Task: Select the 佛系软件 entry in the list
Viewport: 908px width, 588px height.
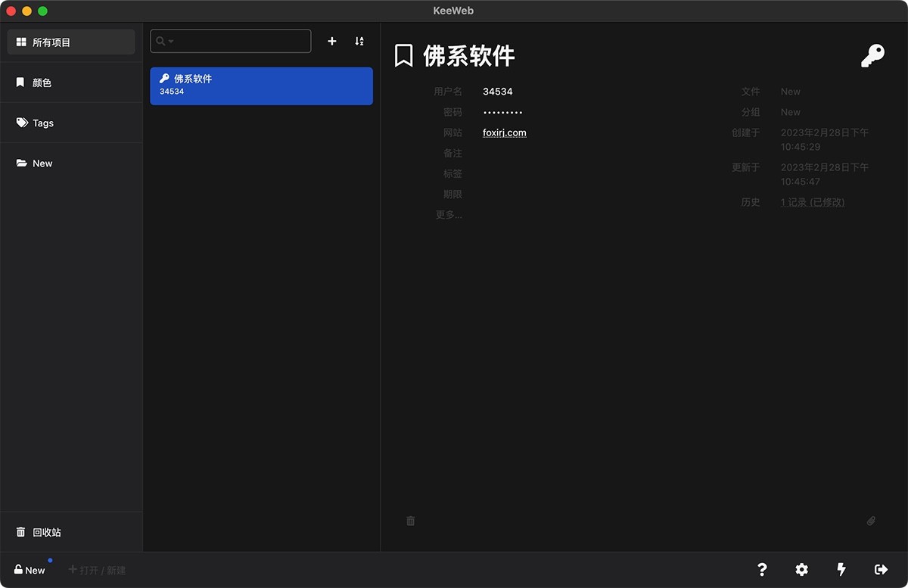Action: 261,86
